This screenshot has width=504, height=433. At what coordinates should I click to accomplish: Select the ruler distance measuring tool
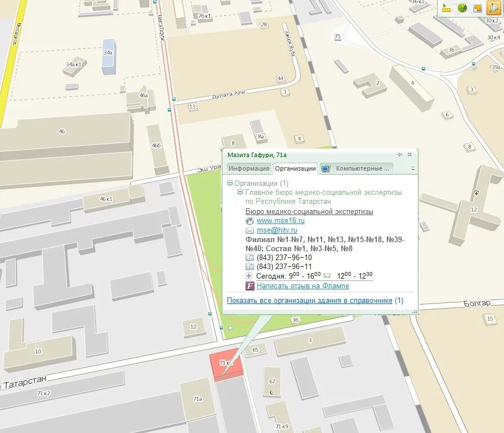click(x=447, y=8)
